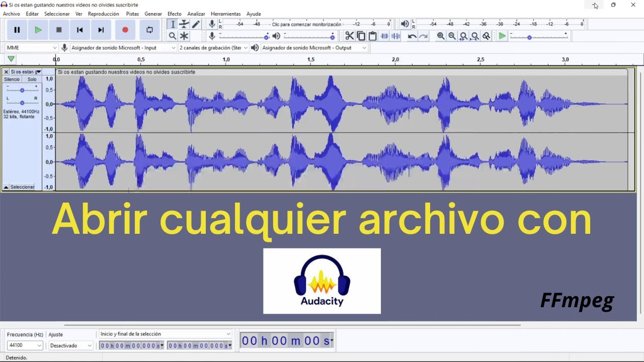Screen dimensions: 644x362
Task: Click Play-at-speed green button
Action: tap(502, 36)
